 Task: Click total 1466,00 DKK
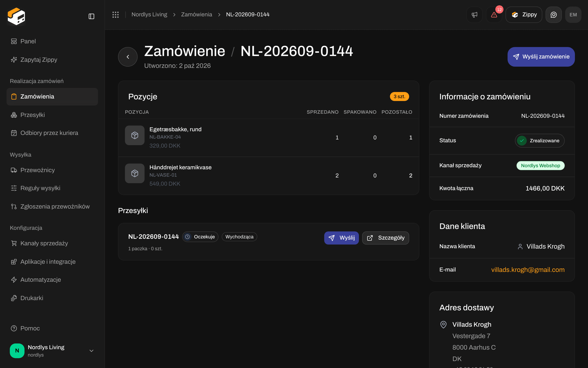click(x=545, y=188)
